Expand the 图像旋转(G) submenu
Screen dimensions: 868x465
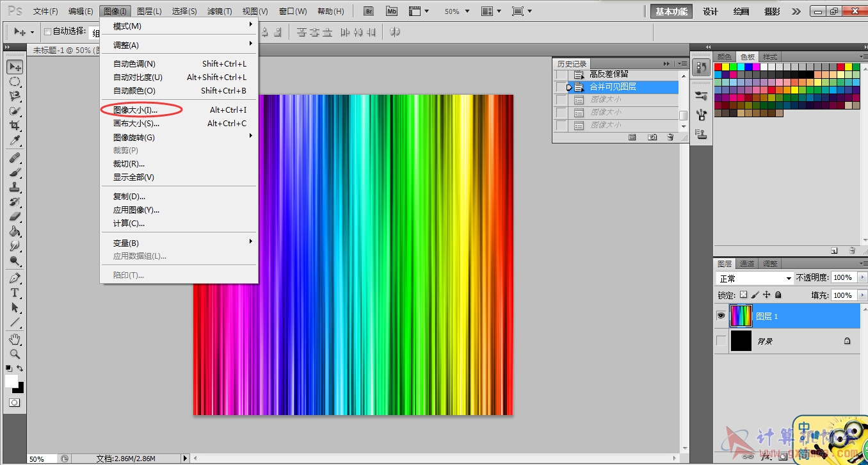(179, 137)
